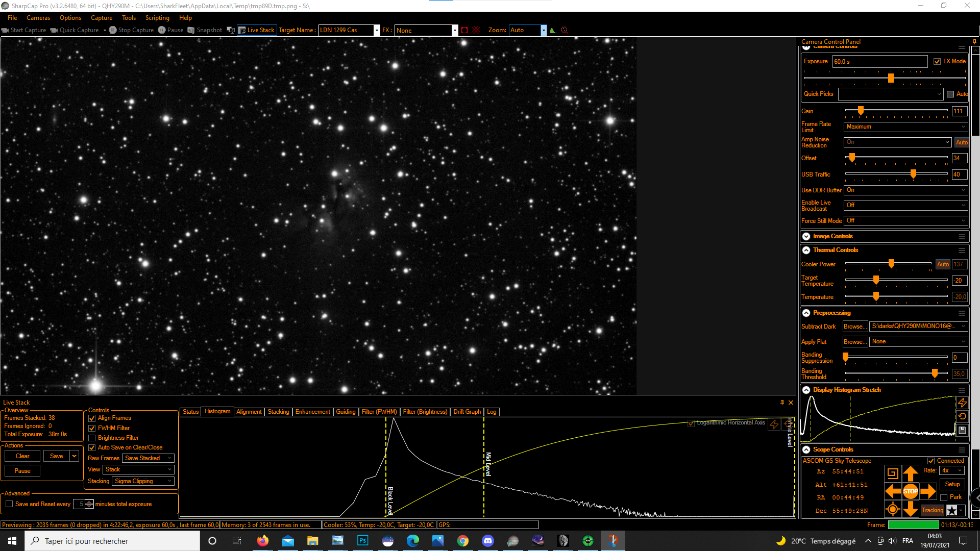Click the Quick Capture camera icon
The height and width of the screenshot is (551, 980).
pos(54,30)
